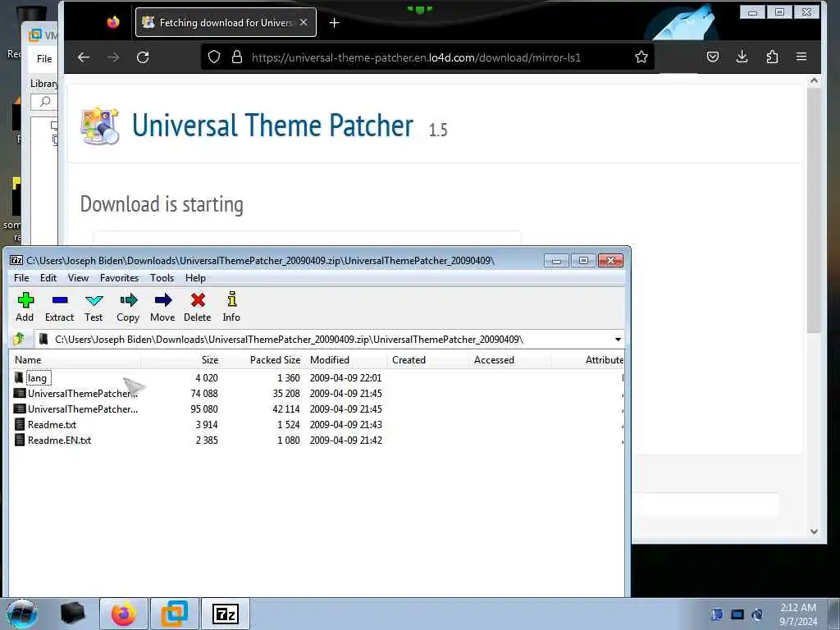Screen dimensions: 840x630
Task: Click the Save to Pocket icon
Action: click(713, 57)
